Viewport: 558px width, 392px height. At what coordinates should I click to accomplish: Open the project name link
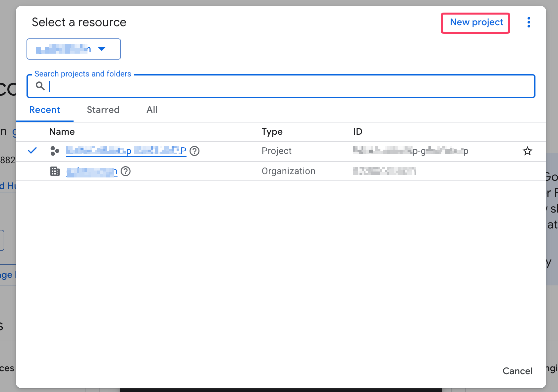click(126, 151)
